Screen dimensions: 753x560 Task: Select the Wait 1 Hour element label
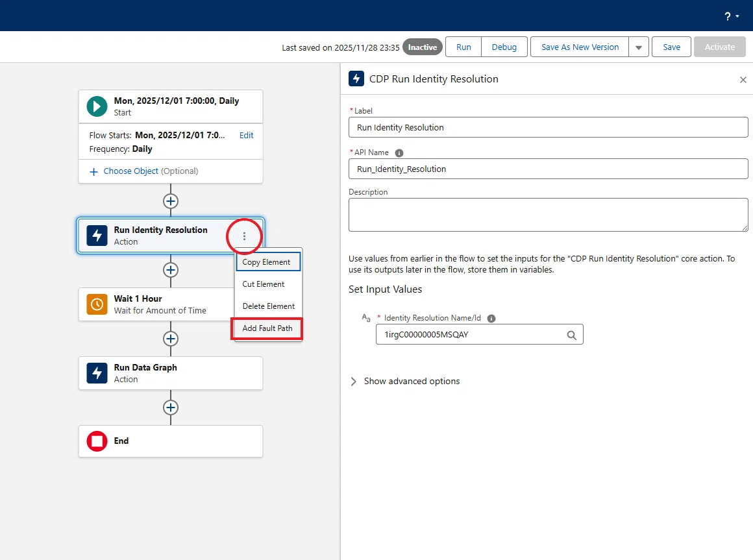tap(138, 298)
